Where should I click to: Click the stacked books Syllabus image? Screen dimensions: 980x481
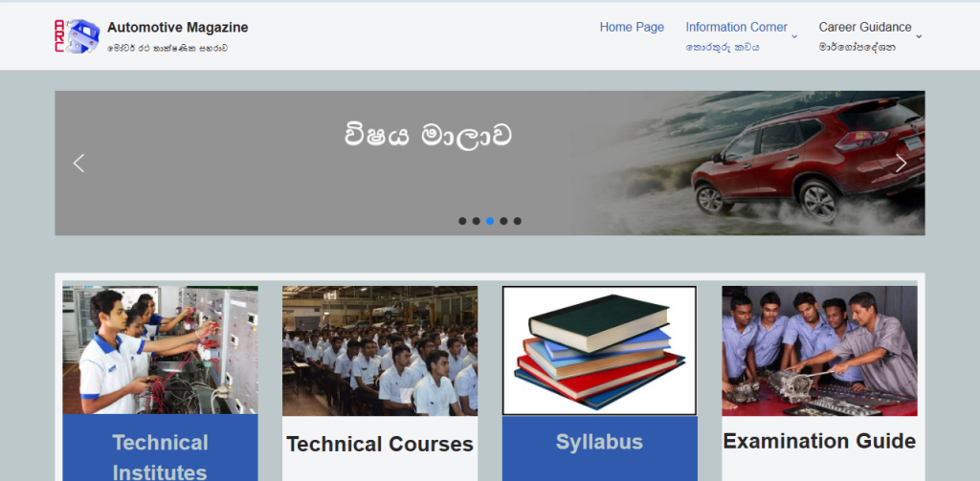(599, 351)
